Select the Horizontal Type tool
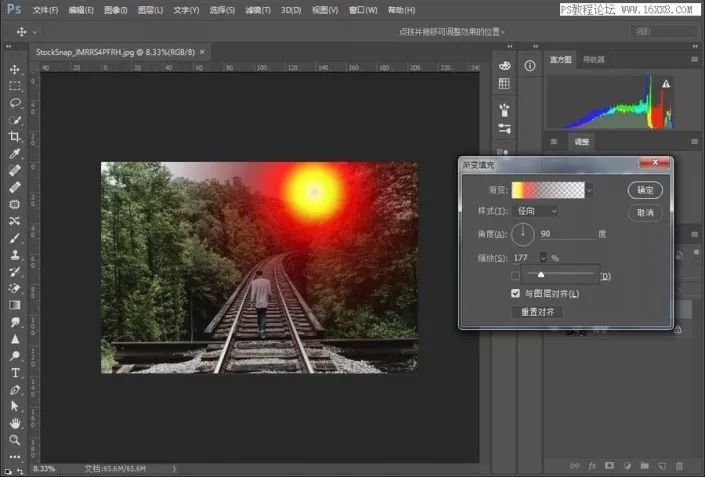The height and width of the screenshot is (477, 705). pyautogui.click(x=15, y=372)
